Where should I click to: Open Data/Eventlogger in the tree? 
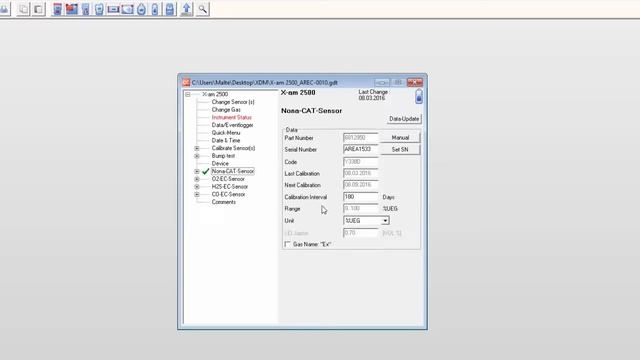[232, 125]
